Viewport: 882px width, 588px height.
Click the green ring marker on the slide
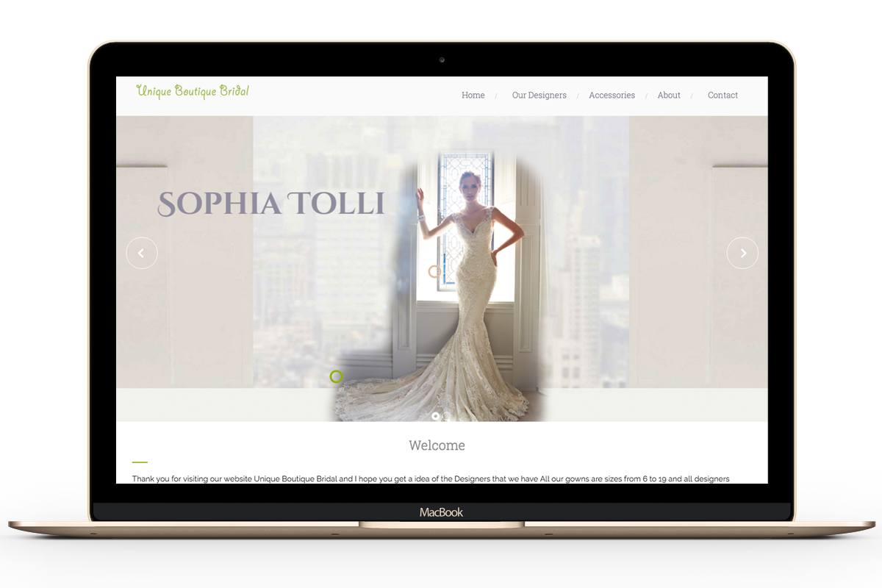336,376
